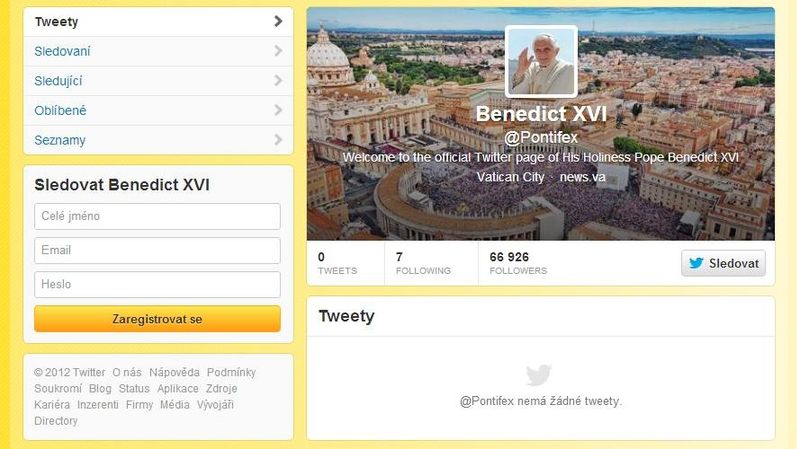Open the Oblíbené menu item

158,110
